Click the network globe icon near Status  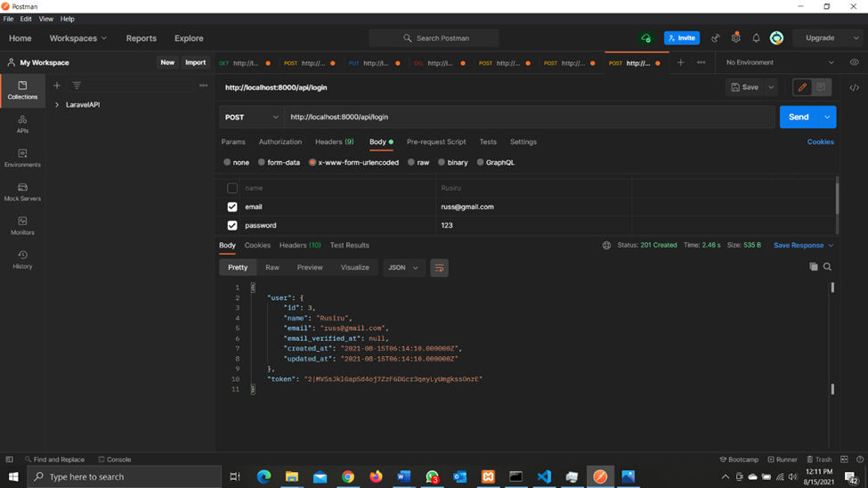tap(606, 246)
